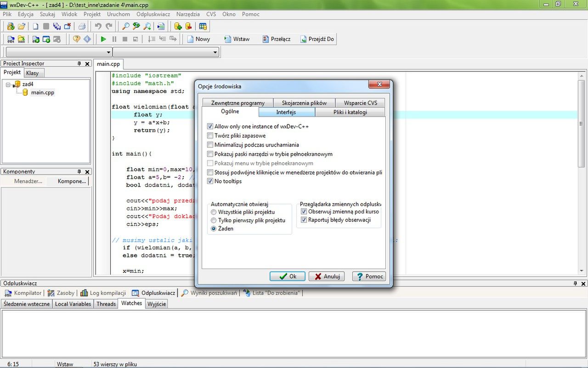Click the yellow help question mark icon
The image size is (588, 368).
(77, 39)
